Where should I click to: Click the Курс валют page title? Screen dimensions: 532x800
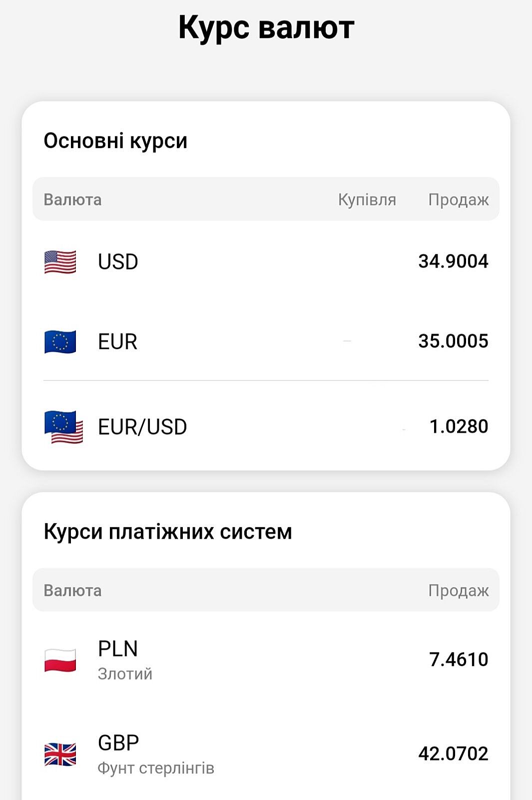(266, 27)
